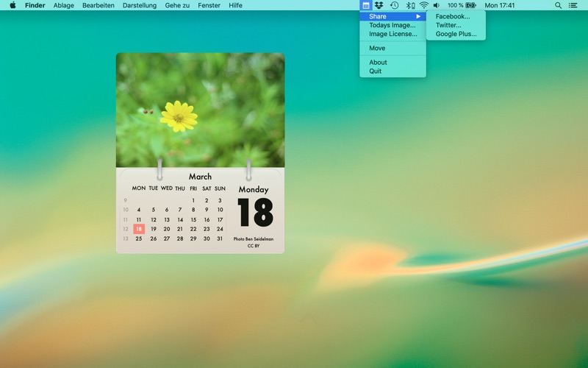588x368 pixels.
Task: Select Quit in the dropdown menu
Action: click(392, 71)
